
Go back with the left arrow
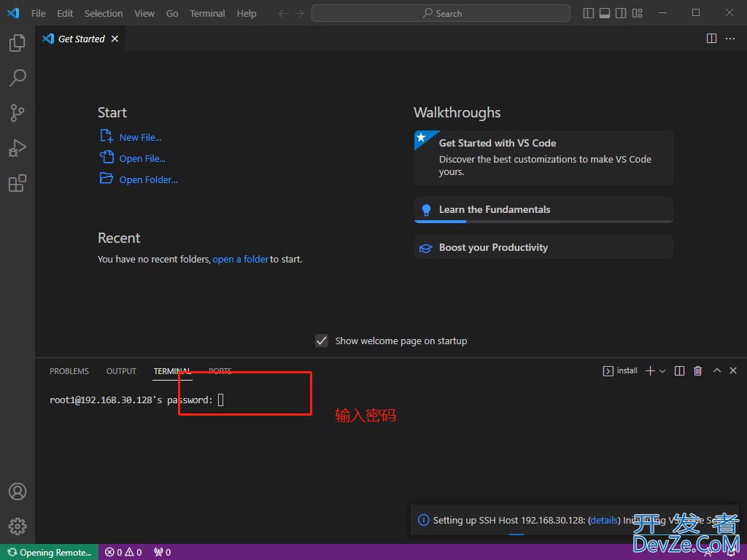283,13
